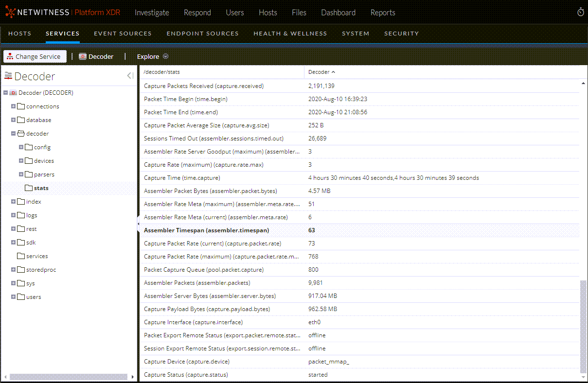Click the open decoder folder icon
Viewport: 588px width, 383px height.
[20, 133]
